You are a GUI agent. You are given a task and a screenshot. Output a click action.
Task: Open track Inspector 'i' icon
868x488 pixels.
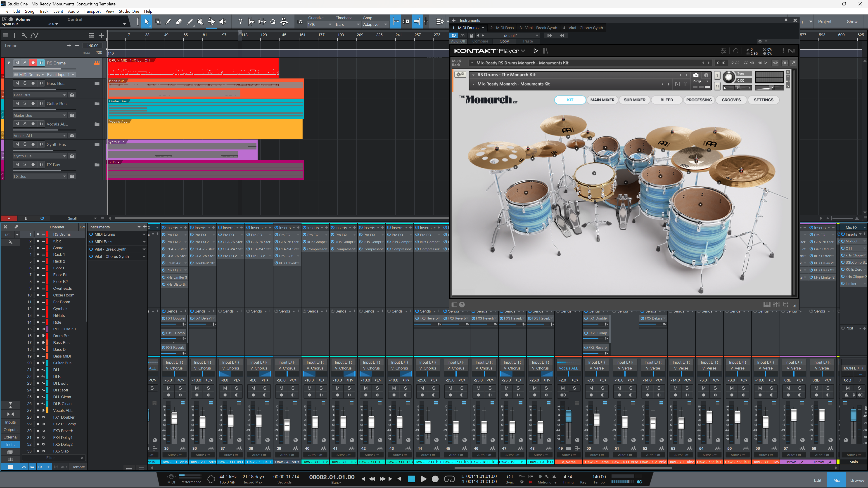14,35
